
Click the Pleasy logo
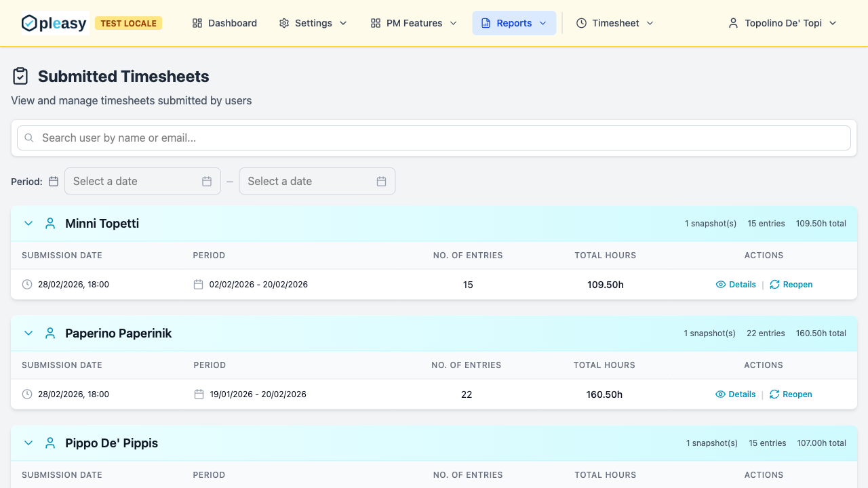tap(54, 23)
